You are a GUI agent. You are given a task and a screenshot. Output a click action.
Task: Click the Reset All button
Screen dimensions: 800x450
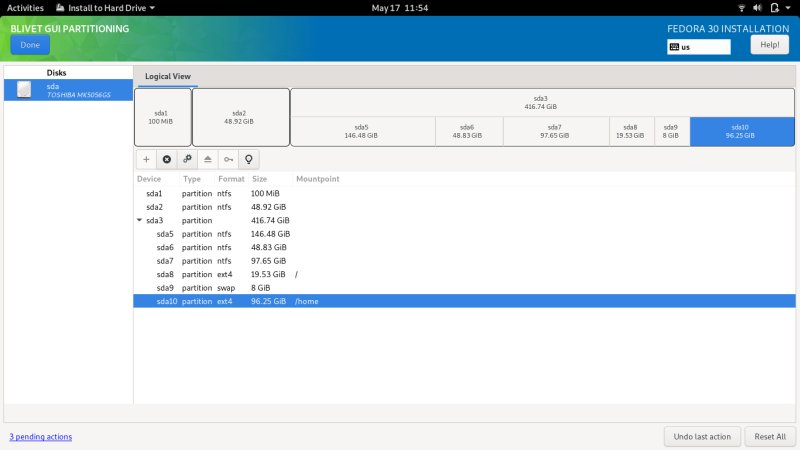(770, 437)
